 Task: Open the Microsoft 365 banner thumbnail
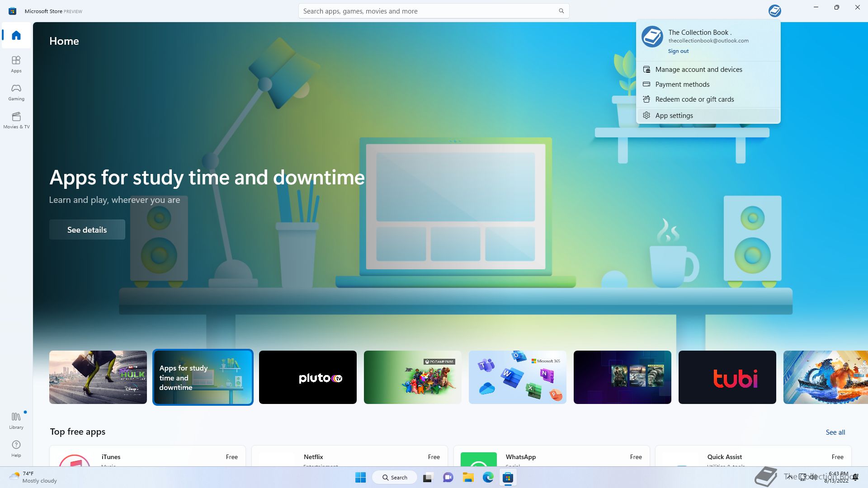pyautogui.click(x=518, y=377)
